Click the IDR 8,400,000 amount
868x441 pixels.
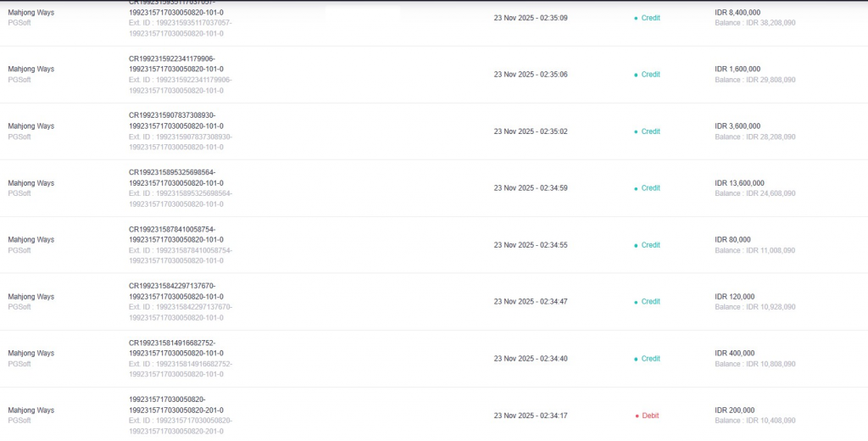coord(737,13)
